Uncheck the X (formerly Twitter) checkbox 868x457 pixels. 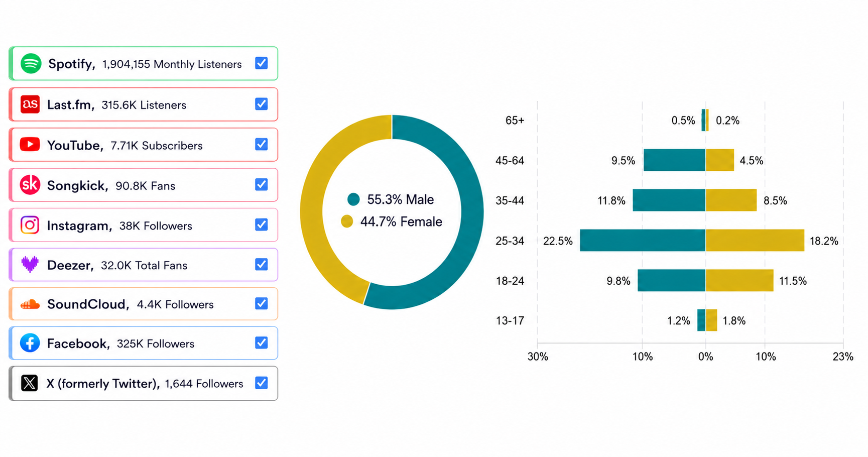click(261, 383)
